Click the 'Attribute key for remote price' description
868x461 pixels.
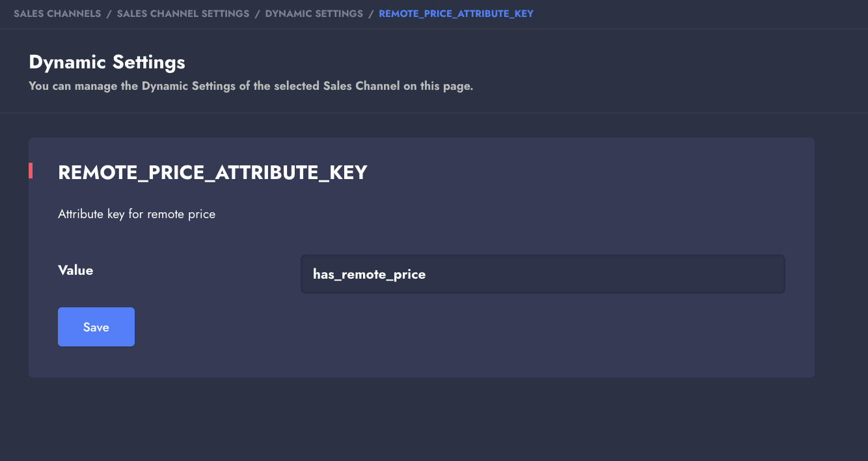coord(137,214)
